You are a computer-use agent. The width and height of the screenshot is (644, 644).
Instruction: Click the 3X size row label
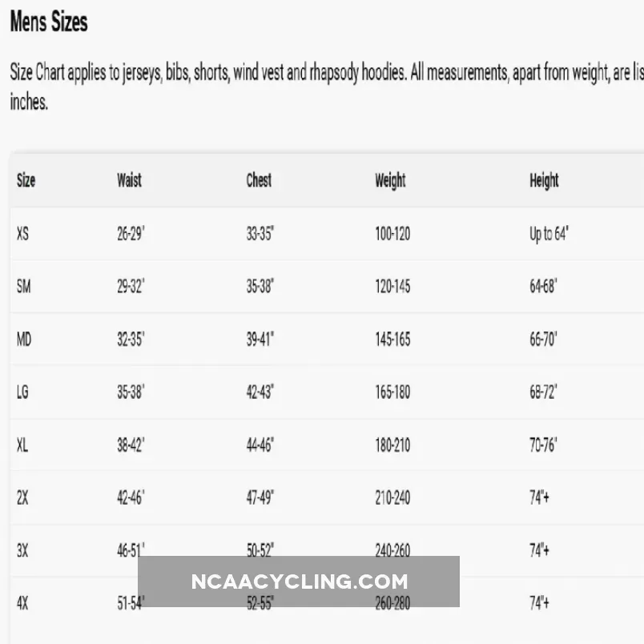(x=22, y=550)
